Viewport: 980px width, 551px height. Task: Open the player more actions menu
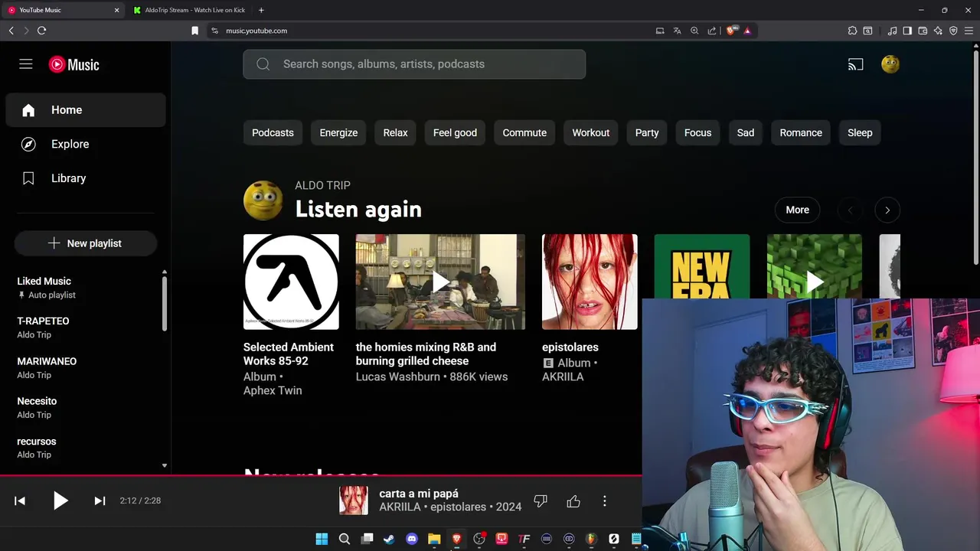605,501
